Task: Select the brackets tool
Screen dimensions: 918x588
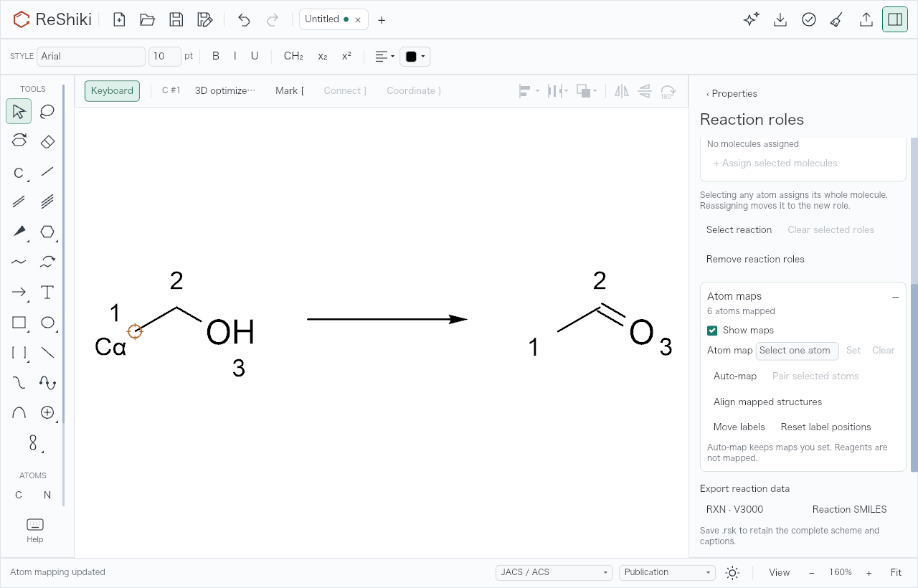Action: 19,352
